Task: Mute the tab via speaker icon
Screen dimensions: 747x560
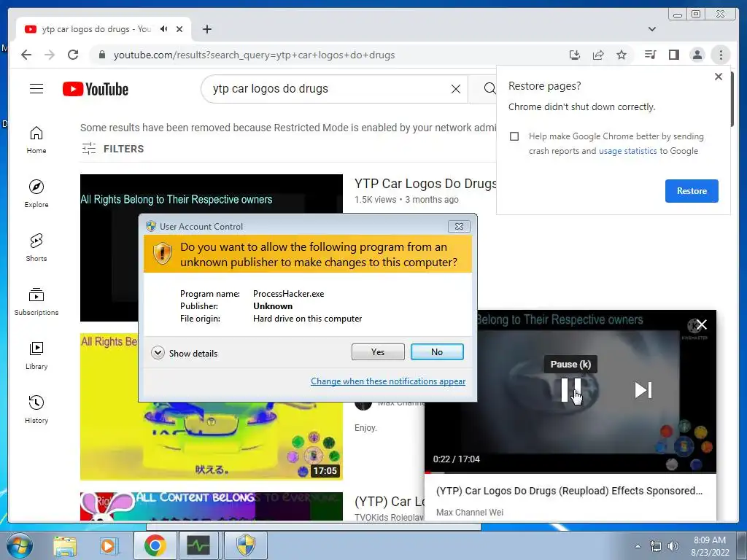Action: [x=164, y=29]
